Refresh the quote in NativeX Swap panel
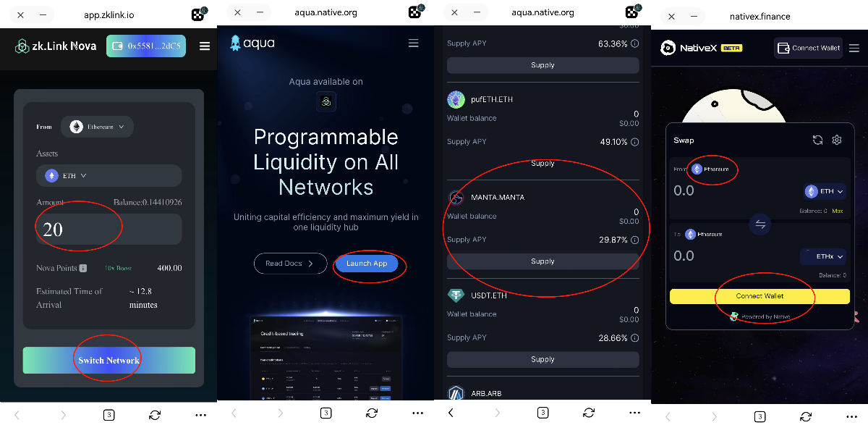868x433 pixels. 817,140
